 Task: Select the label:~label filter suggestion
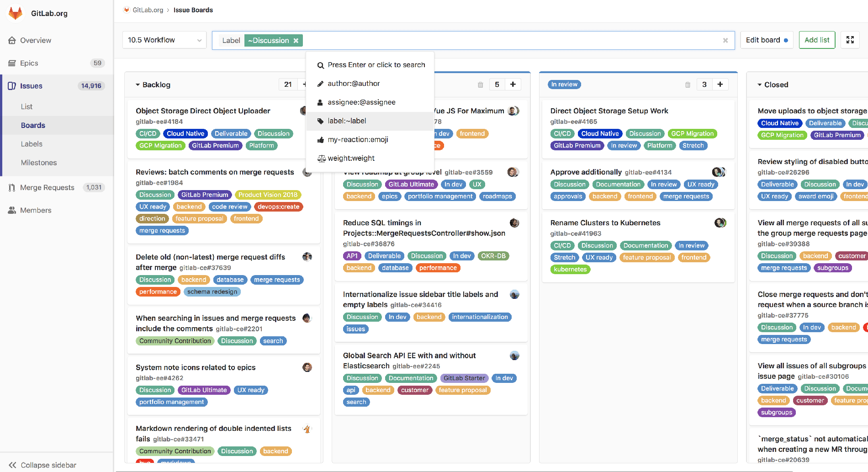click(346, 121)
